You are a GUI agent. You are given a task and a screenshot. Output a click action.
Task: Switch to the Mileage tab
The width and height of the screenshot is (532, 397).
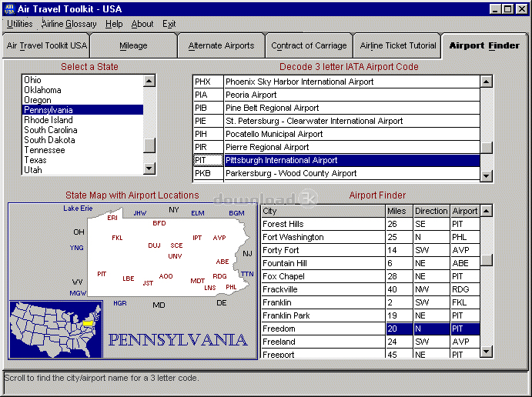coord(133,46)
